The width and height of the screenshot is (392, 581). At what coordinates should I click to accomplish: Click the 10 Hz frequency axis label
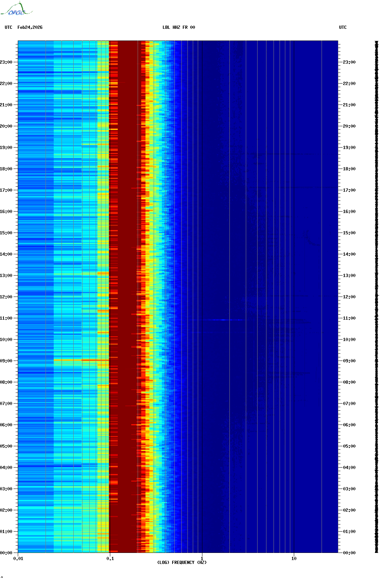coord(294,559)
